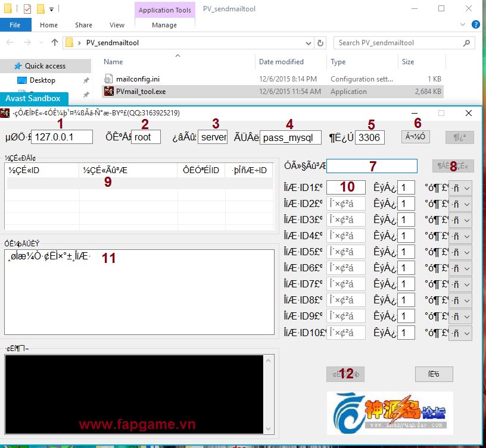The height and width of the screenshot is (448, 486).
Task: Click the item ID5 input field
Action: coord(346,252)
